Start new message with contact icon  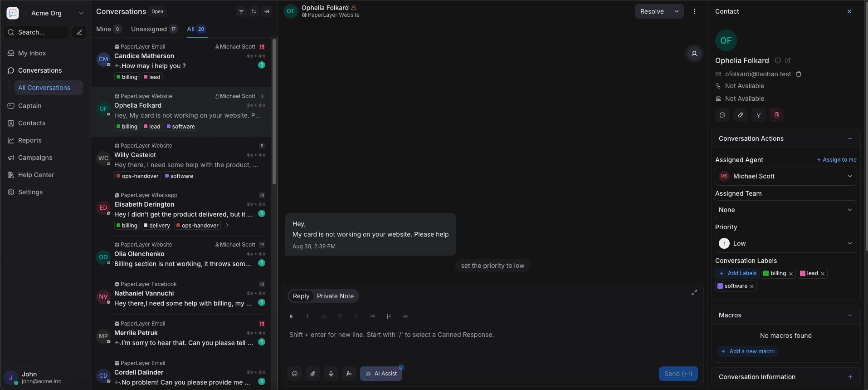[722, 115]
